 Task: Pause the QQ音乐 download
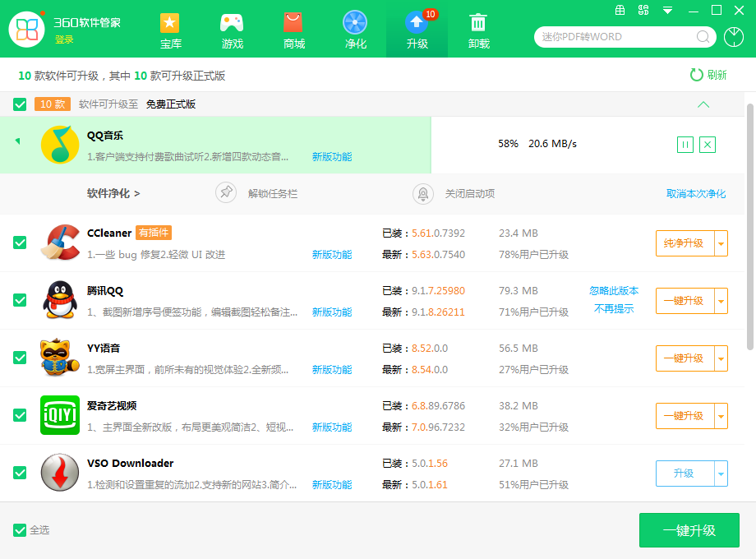coord(685,145)
